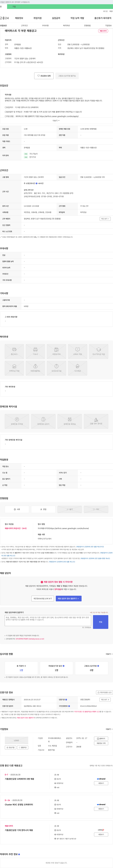Open 지도 보기 for 근무 예정지

105,219
